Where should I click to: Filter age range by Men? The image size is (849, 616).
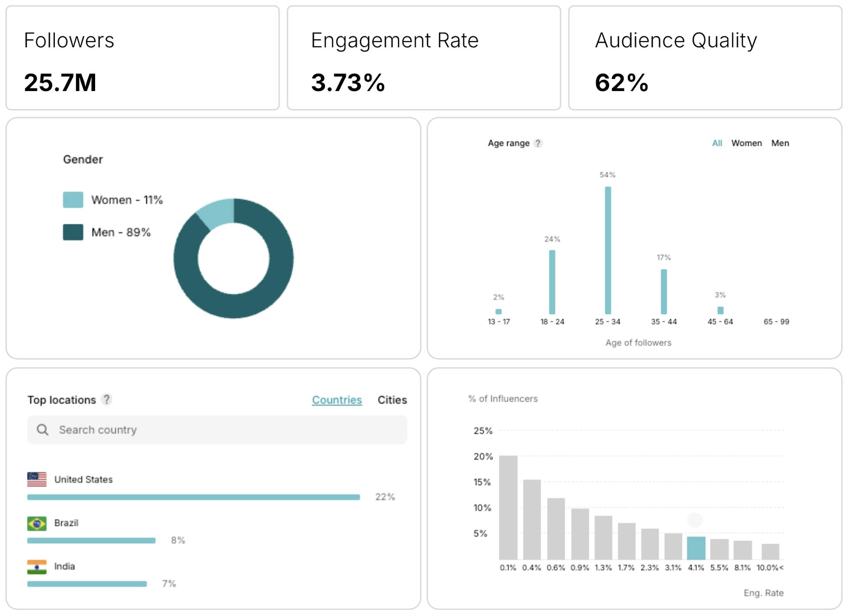(x=780, y=143)
